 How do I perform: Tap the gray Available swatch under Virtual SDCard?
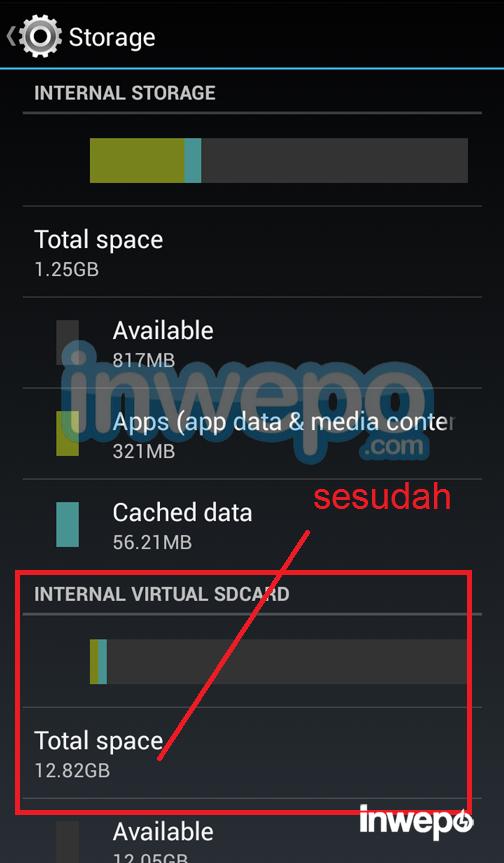tap(67, 842)
